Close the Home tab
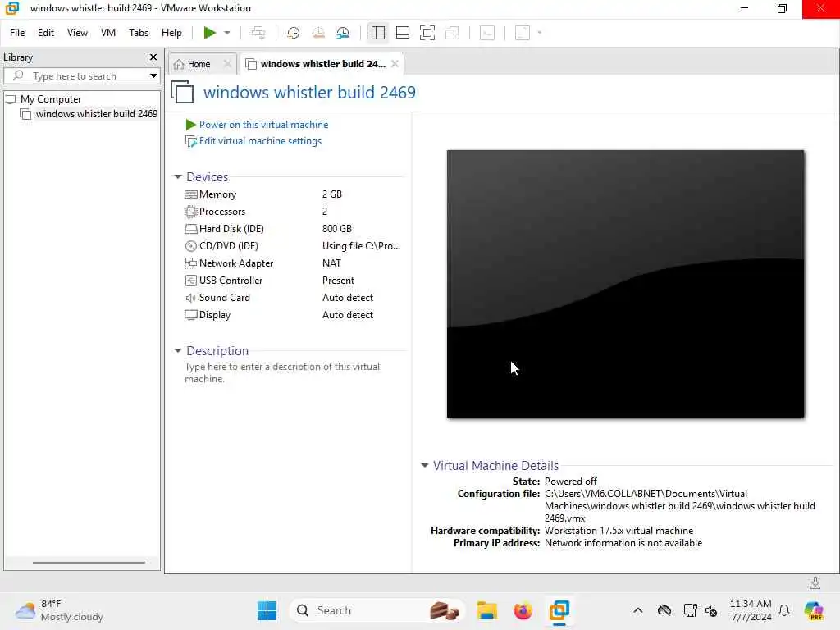Image resolution: width=840 pixels, height=630 pixels. click(227, 64)
